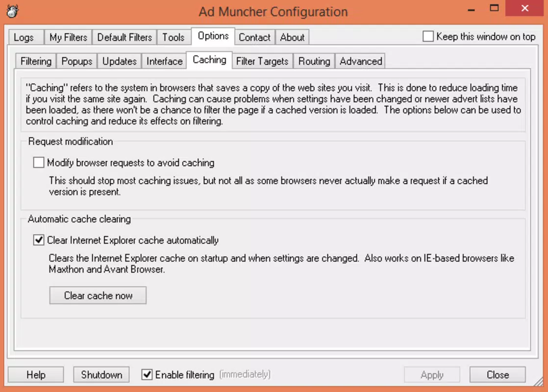Image resolution: width=548 pixels, height=392 pixels.
Task: Open the Contact tab
Action: [254, 37]
